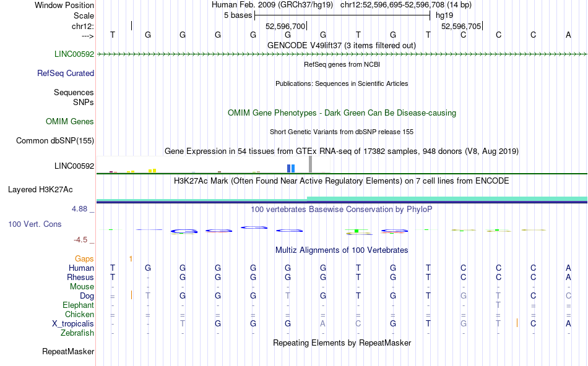Open Publications: Sequences in Scientific Articles title
The height and width of the screenshot is (366, 588).
[342, 83]
